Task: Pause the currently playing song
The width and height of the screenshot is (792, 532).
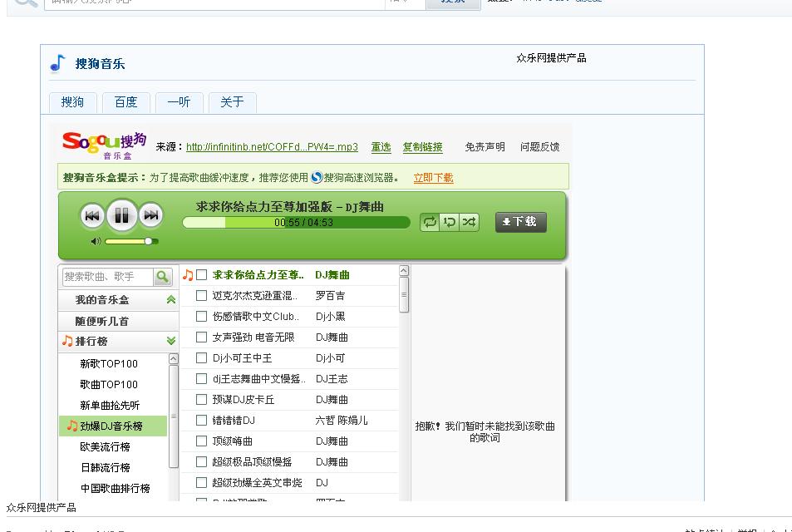Action: 121,216
